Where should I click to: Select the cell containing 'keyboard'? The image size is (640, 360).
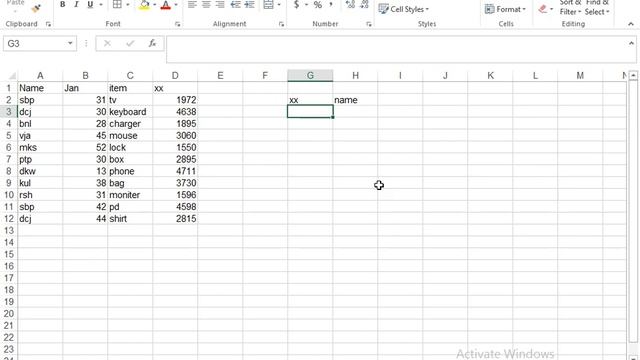pyautogui.click(x=130, y=112)
